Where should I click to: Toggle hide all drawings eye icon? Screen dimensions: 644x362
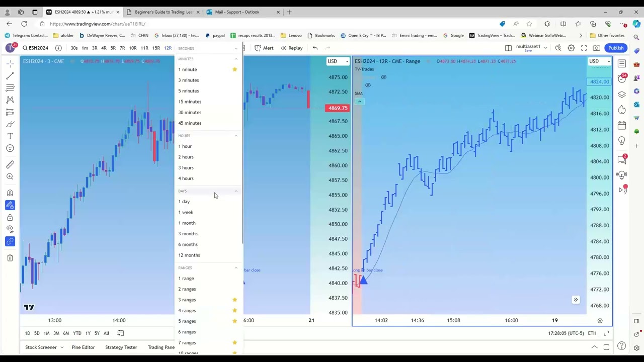click(10, 229)
